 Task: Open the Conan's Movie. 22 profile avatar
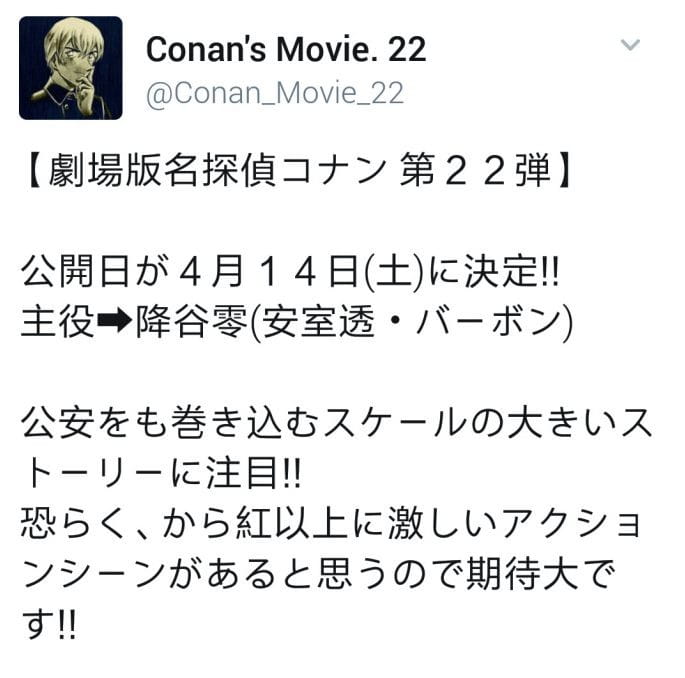click(x=70, y=68)
